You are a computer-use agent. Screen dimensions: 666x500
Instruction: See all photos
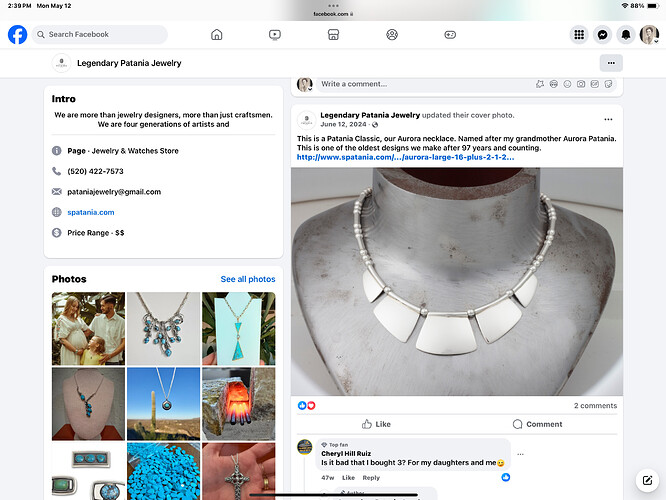click(248, 279)
